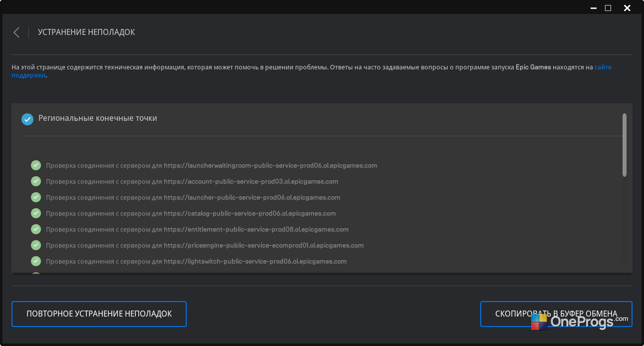This screenshot has width=644, height=346.
Task: Click СКОПИРОВАТЬ В БУФЕР ОБМЕНА button
Action: pos(556,314)
